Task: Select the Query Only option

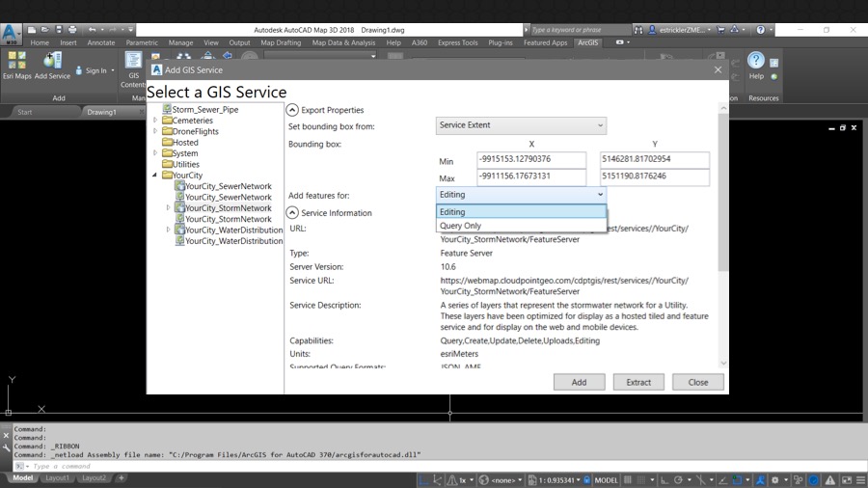Action: (521, 226)
